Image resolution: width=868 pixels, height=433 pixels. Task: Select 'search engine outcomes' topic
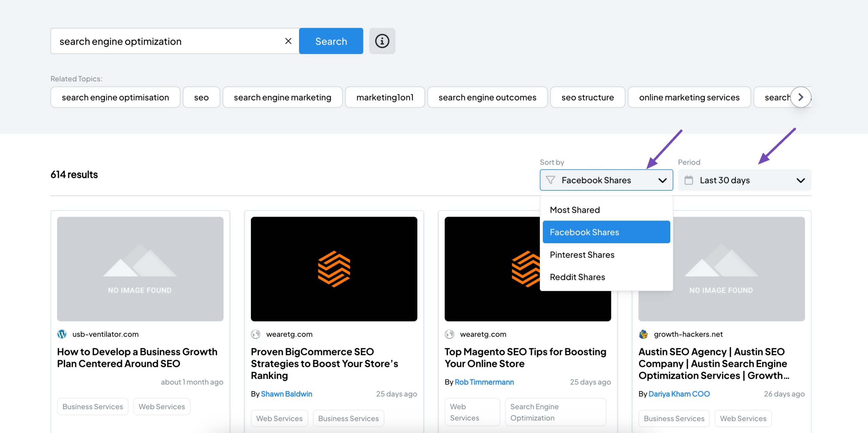[487, 97]
